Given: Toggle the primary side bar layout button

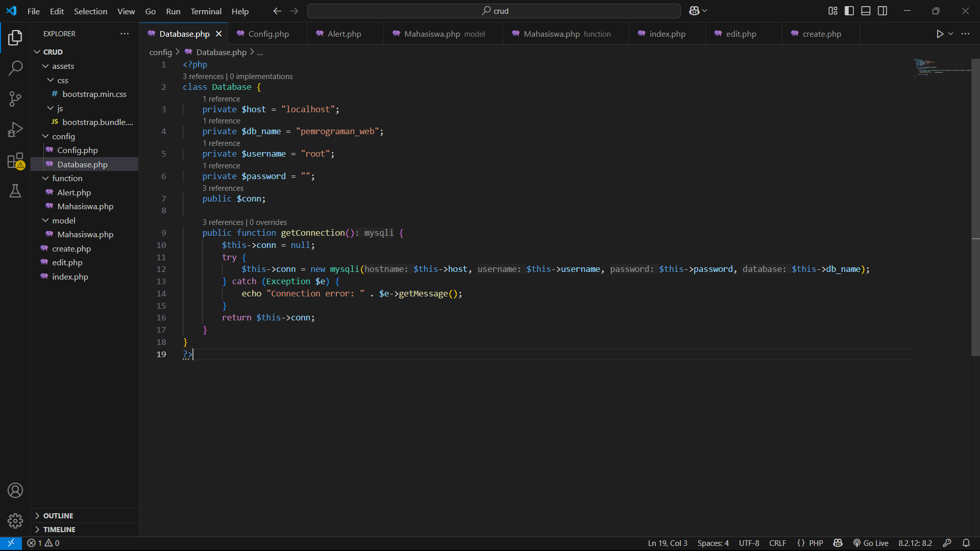Looking at the screenshot, I should 849,11.
